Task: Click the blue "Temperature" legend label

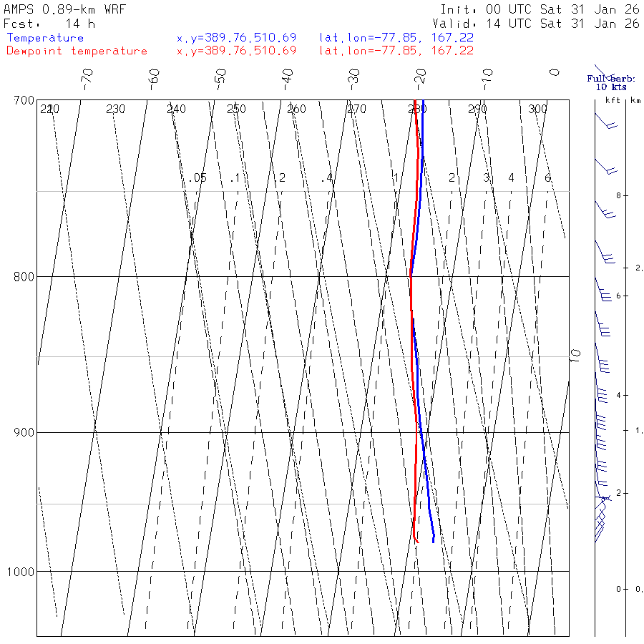Action: pyautogui.click(x=45, y=38)
